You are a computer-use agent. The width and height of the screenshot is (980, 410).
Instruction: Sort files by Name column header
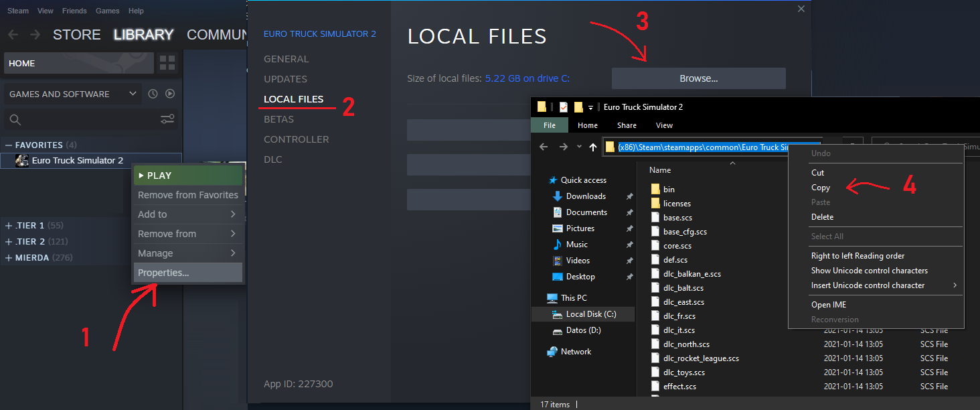[x=660, y=170]
